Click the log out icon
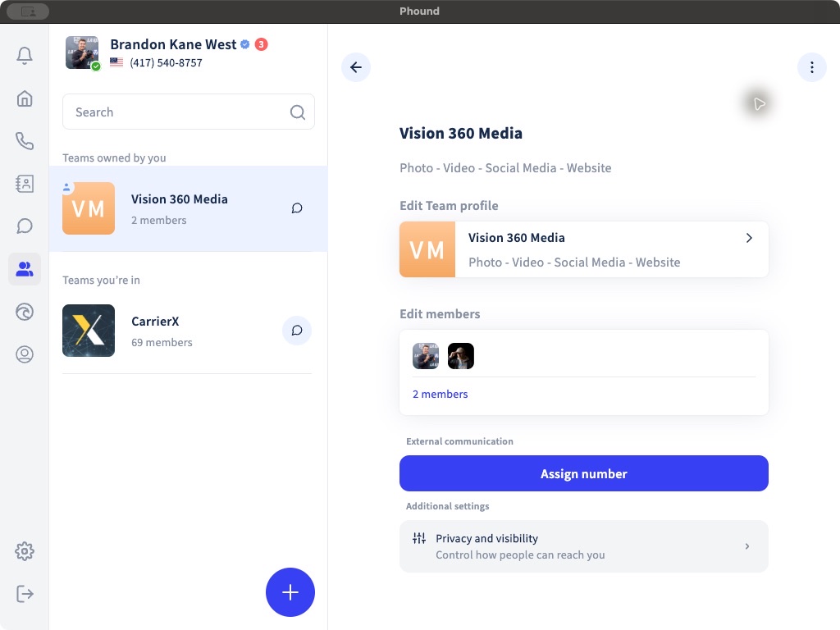 (25, 594)
